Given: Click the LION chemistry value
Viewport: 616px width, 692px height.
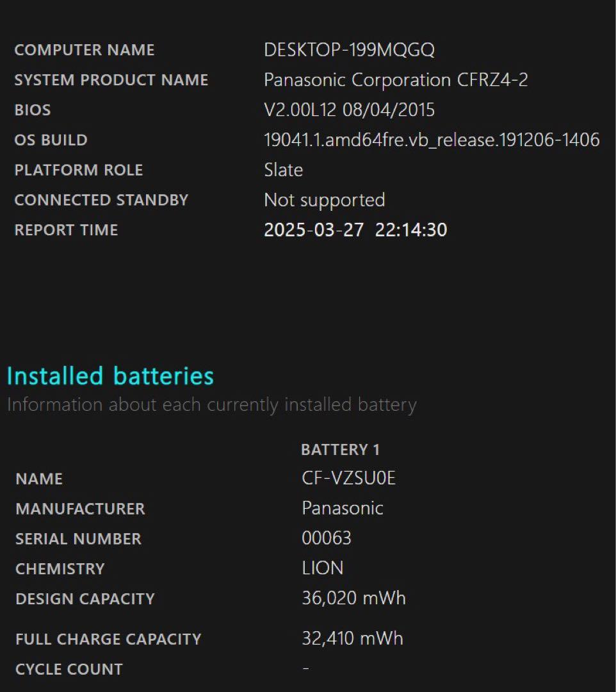Looking at the screenshot, I should 322,568.
